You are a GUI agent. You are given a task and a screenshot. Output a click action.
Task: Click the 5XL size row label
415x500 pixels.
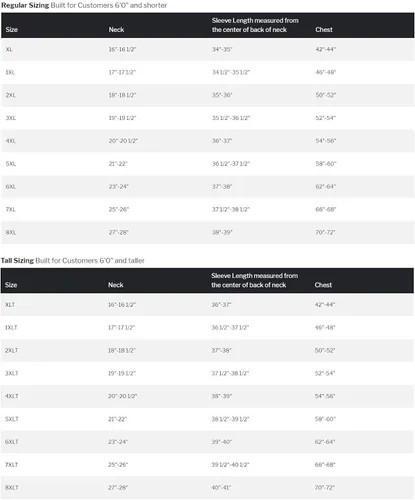click(x=11, y=164)
